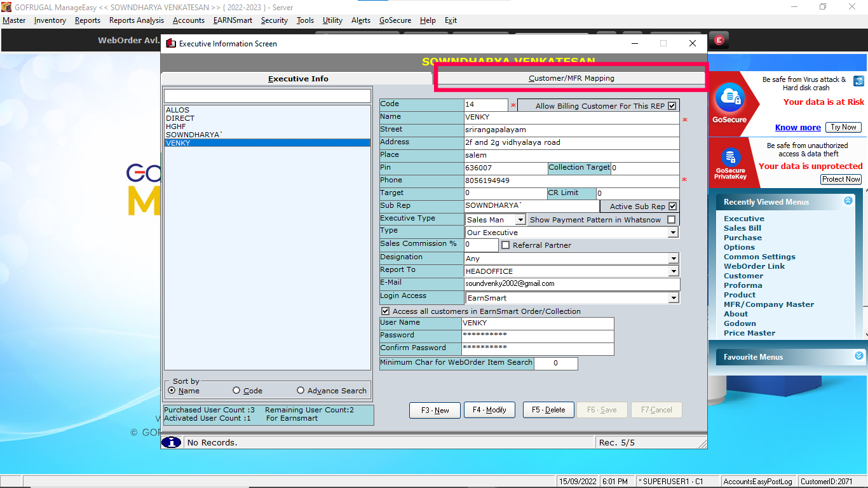Viewport: 868px width, 488px height.
Task: Open the Master menu
Action: point(14,20)
